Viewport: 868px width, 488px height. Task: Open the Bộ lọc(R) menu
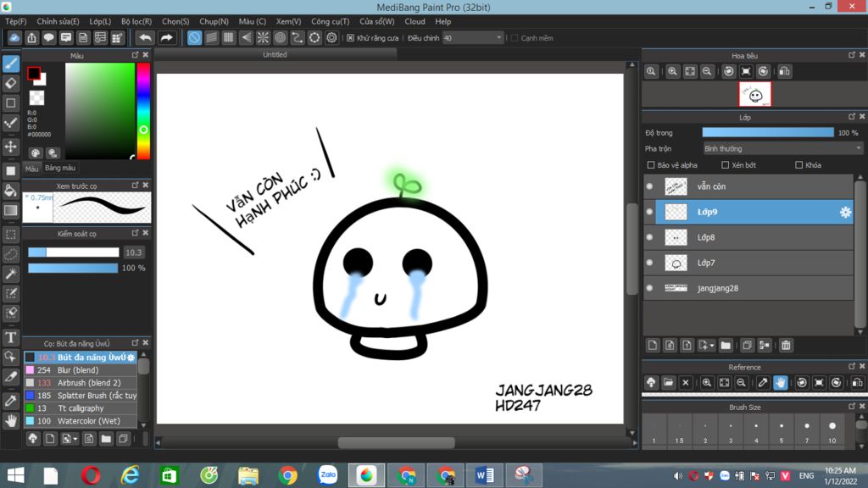(136, 21)
